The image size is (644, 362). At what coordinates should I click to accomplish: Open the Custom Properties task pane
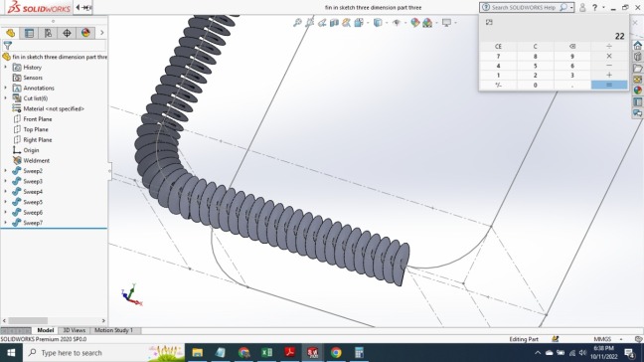tap(638, 101)
